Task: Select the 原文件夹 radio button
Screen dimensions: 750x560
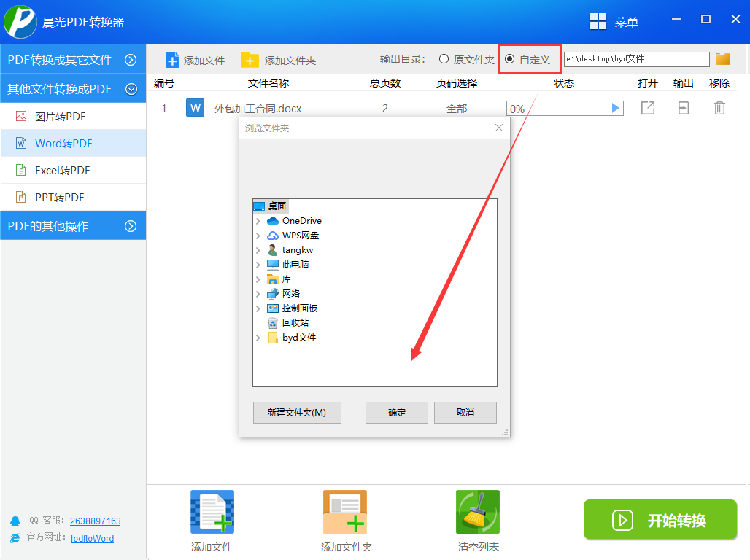Action: (443, 59)
